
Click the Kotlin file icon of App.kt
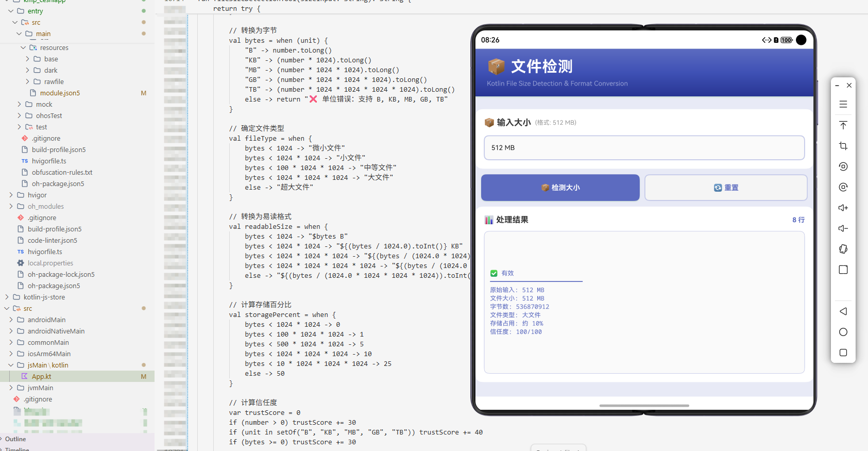click(24, 376)
